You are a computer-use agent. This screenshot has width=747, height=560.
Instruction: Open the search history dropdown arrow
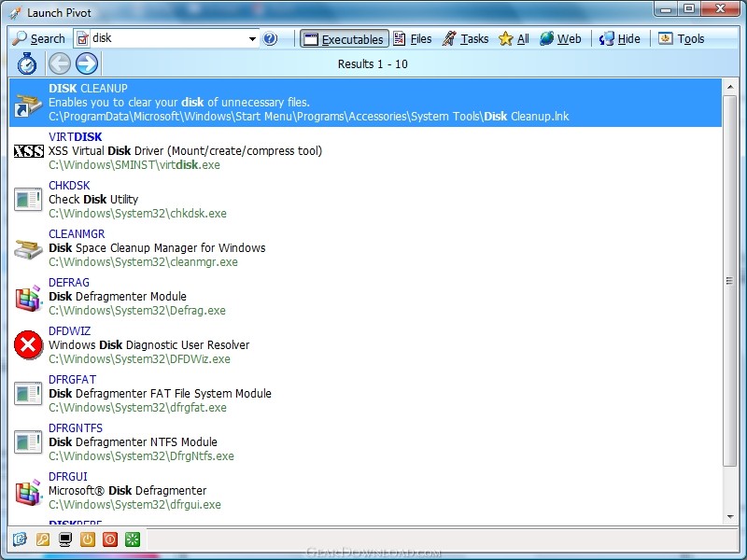(252, 38)
